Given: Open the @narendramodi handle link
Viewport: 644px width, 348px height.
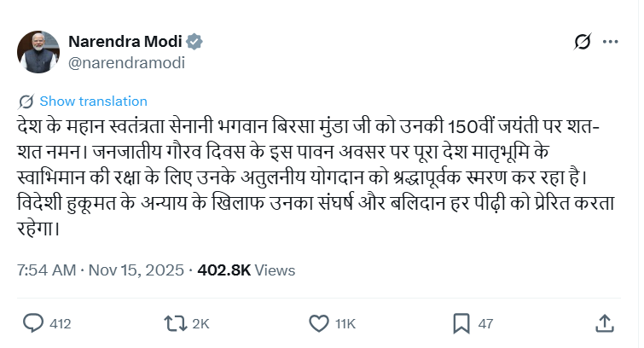Looking at the screenshot, I should (x=127, y=62).
